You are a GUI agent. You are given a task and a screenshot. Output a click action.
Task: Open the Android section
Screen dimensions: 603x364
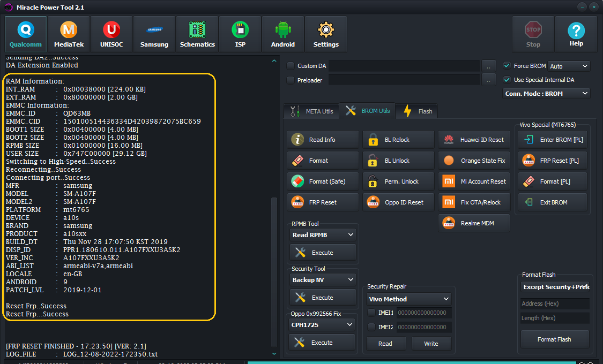click(283, 34)
